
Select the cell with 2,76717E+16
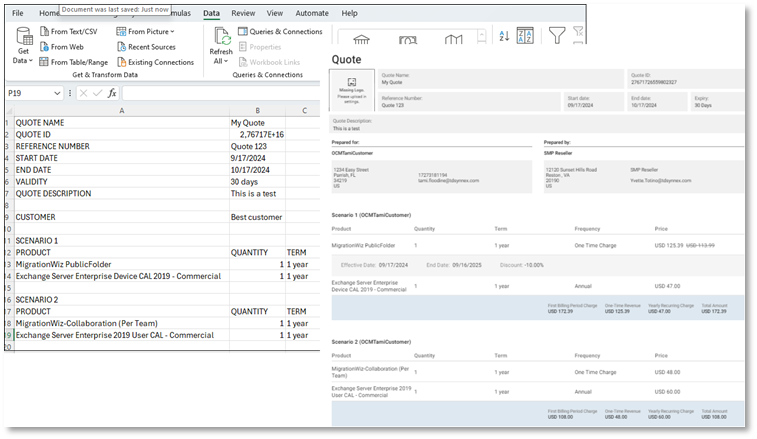tap(257, 135)
